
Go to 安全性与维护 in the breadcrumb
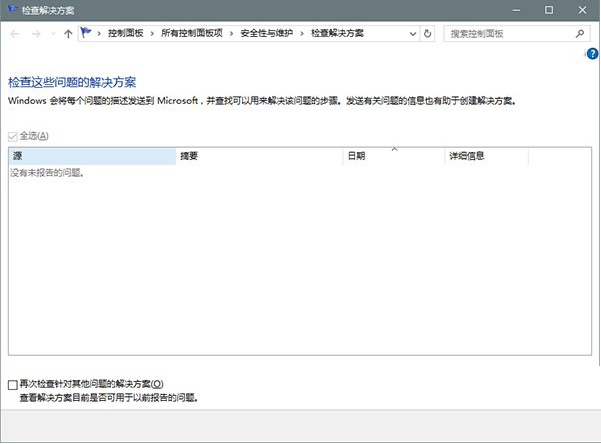click(x=266, y=34)
